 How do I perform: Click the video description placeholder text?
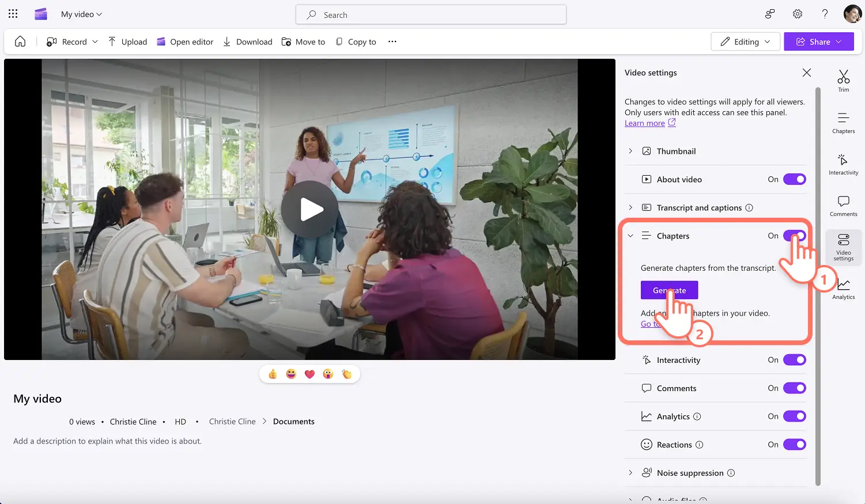108,441
